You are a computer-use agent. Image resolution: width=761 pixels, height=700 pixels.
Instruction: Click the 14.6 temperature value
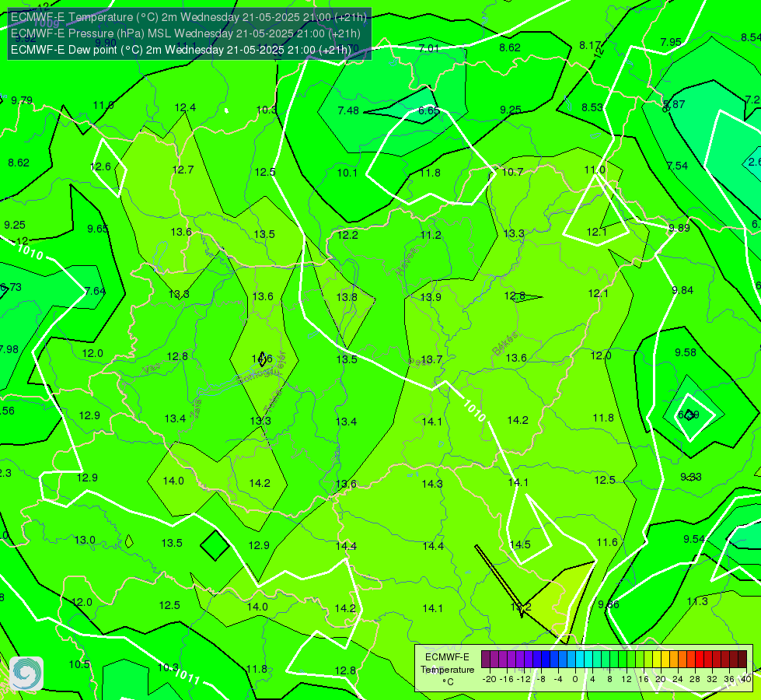pos(262,359)
